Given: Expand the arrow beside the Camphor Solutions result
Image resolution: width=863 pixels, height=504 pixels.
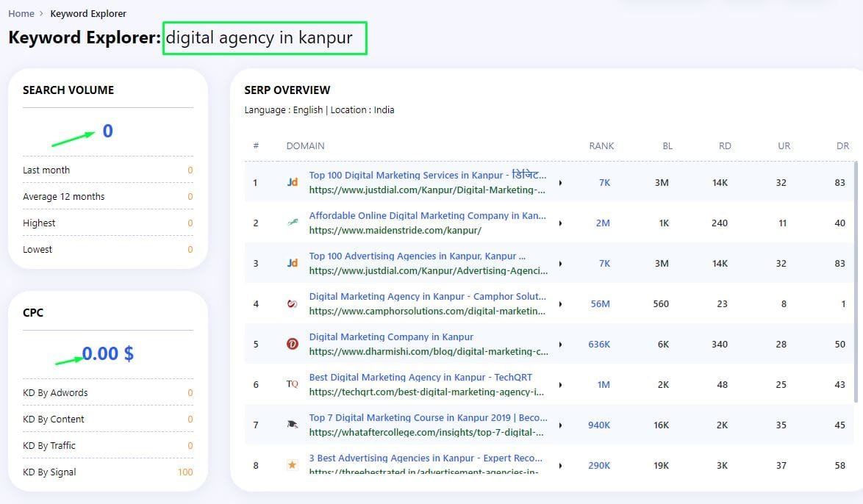Looking at the screenshot, I should point(560,304).
